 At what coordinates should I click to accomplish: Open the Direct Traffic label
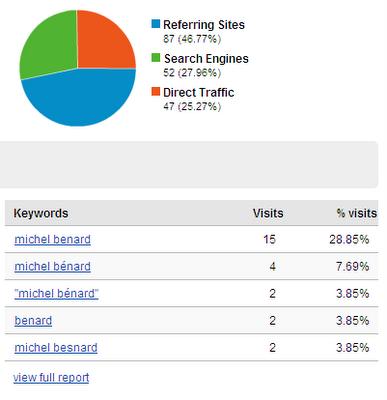(199, 92)
